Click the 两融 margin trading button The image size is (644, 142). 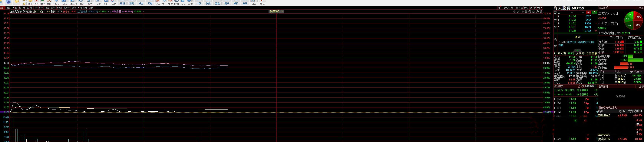pos(150,4)
